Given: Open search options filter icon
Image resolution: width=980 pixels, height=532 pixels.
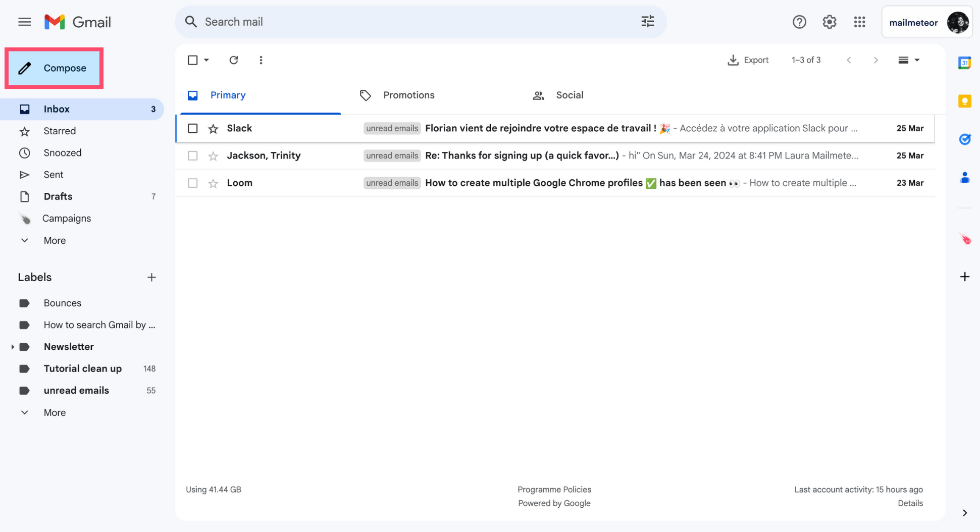Looking at the screenshot, I should coord(647,22).
